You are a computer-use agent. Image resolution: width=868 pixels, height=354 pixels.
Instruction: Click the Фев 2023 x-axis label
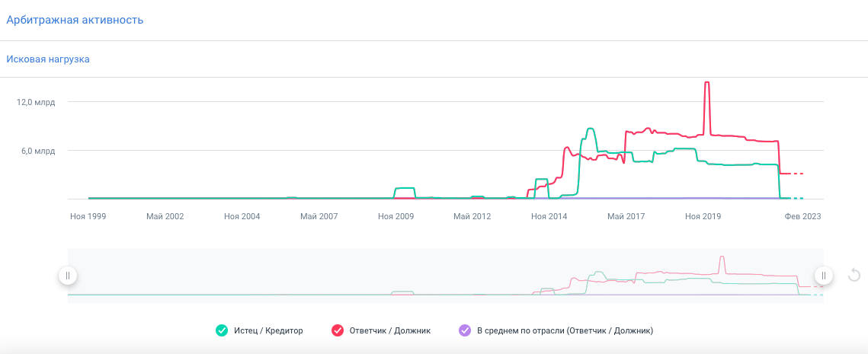click(x=802, y=216)
